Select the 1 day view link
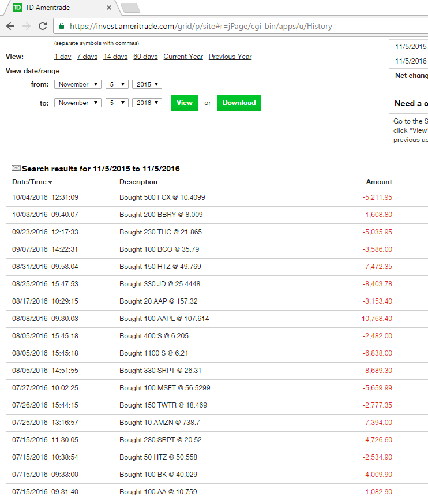The width and height of the screenshot is (428, 504). coord(63,57)
